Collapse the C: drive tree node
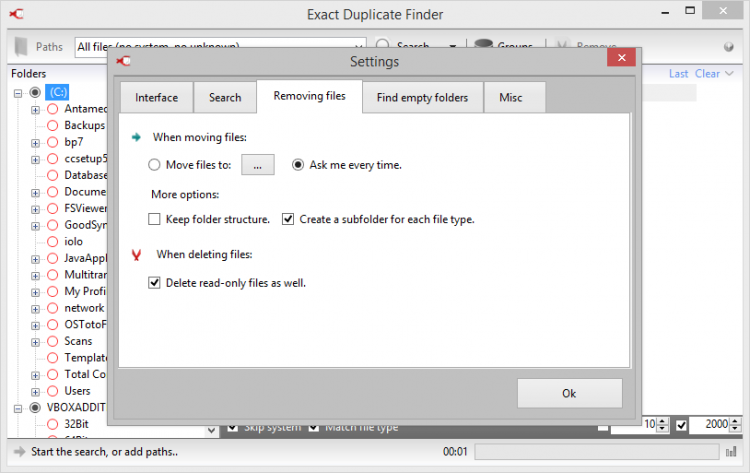The image size is (750, 473). 18,93
